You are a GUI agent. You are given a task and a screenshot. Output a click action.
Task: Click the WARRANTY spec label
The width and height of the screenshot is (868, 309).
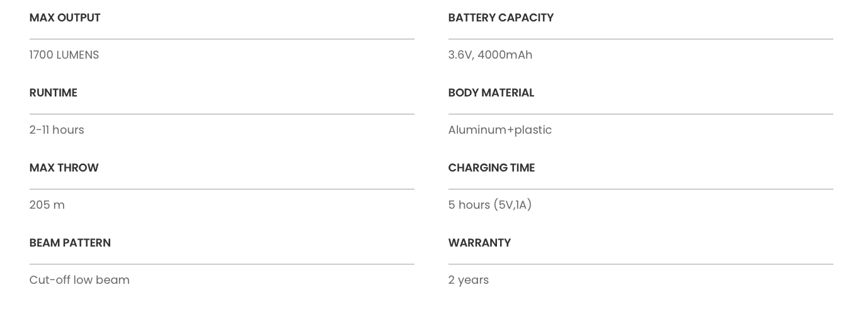coord(479,243)
